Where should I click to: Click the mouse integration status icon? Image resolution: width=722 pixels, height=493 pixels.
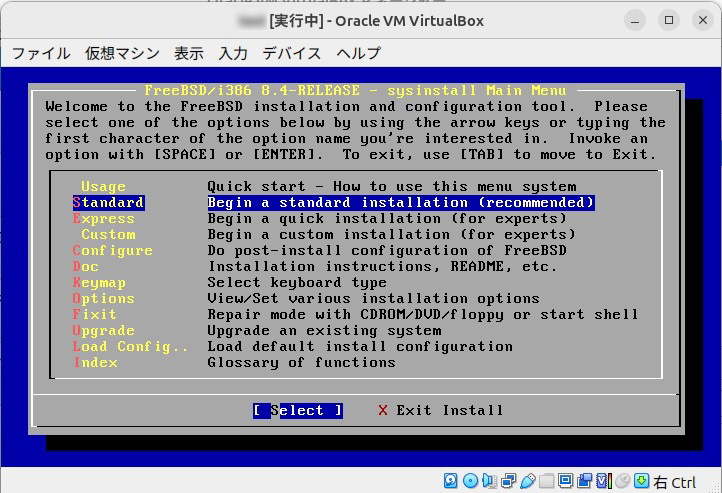coord(623,481)
